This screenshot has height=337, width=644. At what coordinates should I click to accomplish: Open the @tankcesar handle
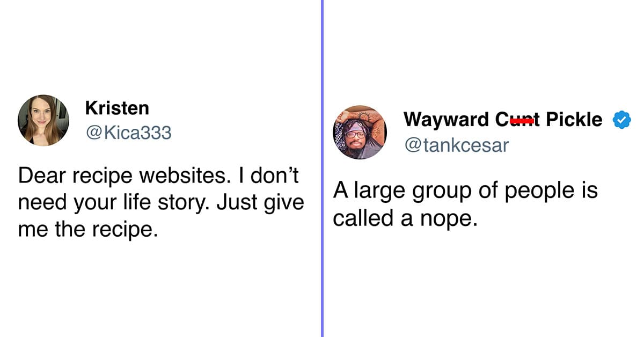[x=456, y=145]
